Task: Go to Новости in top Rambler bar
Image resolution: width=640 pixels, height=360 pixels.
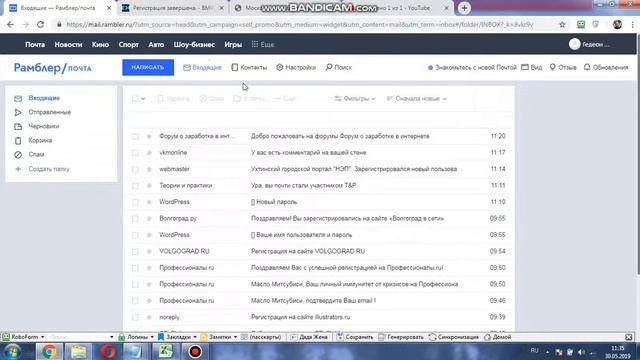Action: [69, 44]
